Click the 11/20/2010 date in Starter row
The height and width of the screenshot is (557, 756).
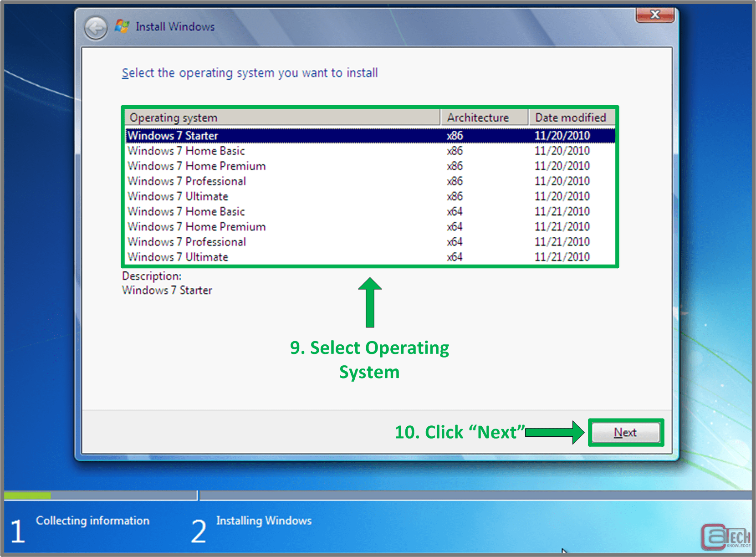coord(562,136)
